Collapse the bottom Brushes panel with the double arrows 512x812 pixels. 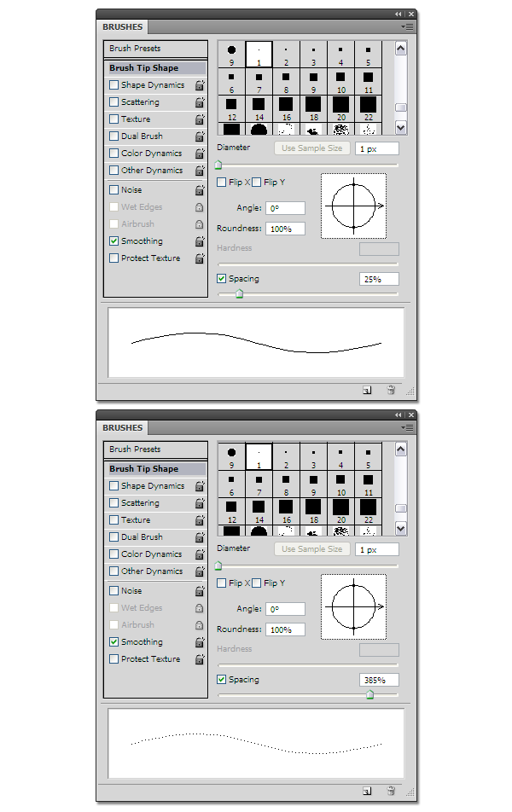click(398, 415)
